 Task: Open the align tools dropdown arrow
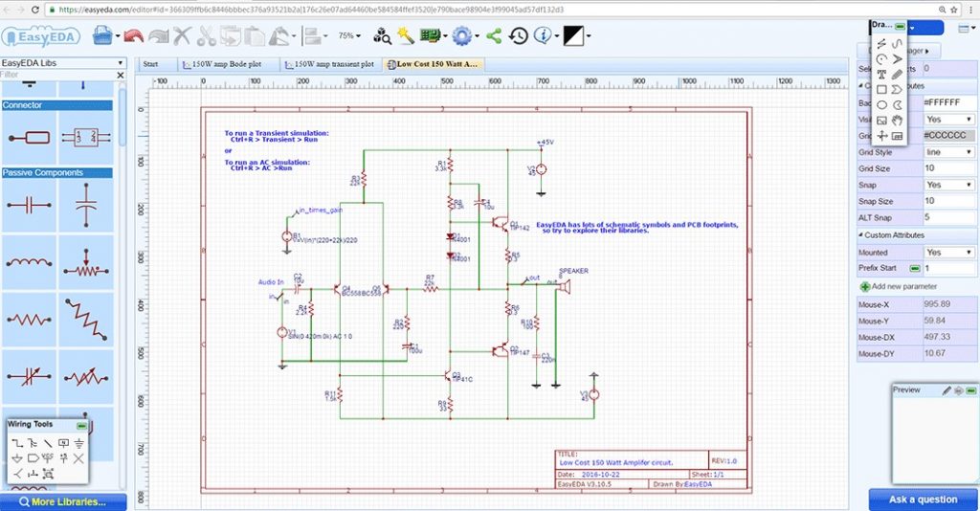(325, 36)
